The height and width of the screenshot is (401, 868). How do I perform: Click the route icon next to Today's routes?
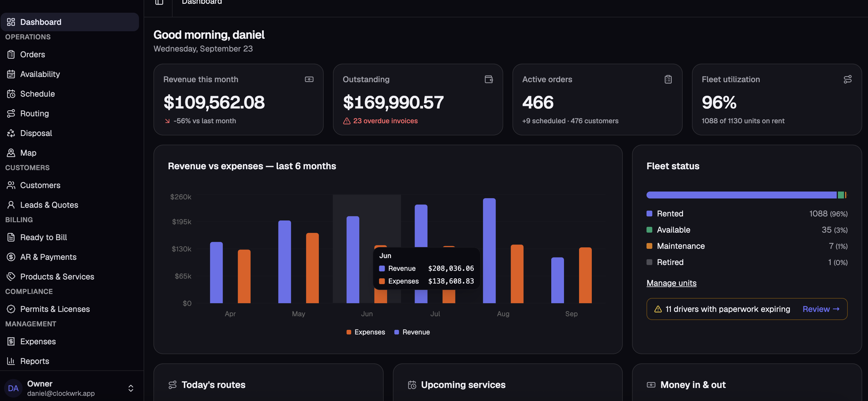click(x=173, y=385)
